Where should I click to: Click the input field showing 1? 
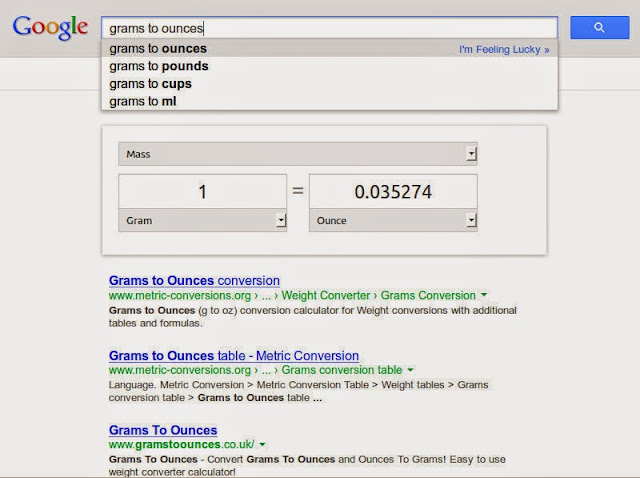pyautogui.click(x=202, y=191)
